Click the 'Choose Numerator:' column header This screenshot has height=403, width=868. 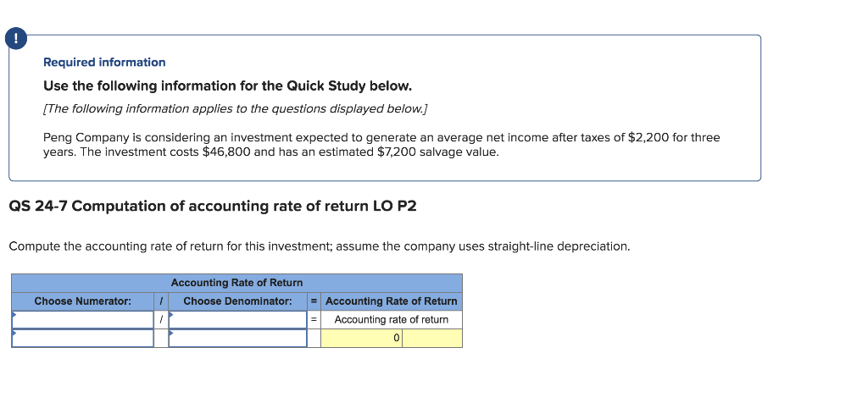coord(82,301)
